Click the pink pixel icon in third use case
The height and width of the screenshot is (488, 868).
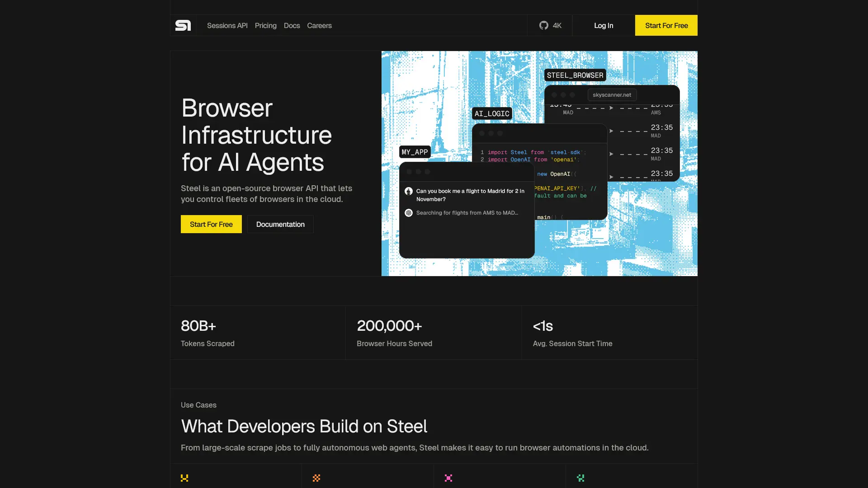[448, 478]
